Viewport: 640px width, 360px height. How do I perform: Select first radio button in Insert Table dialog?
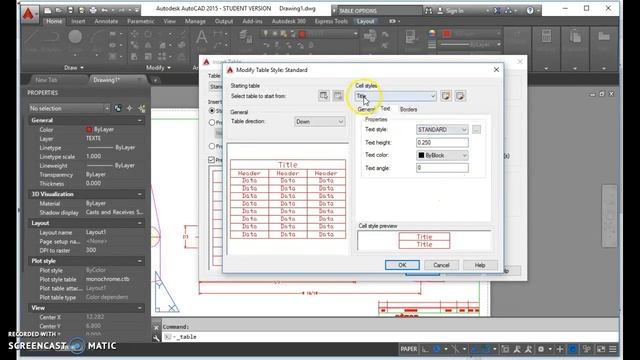pos(212,111)
